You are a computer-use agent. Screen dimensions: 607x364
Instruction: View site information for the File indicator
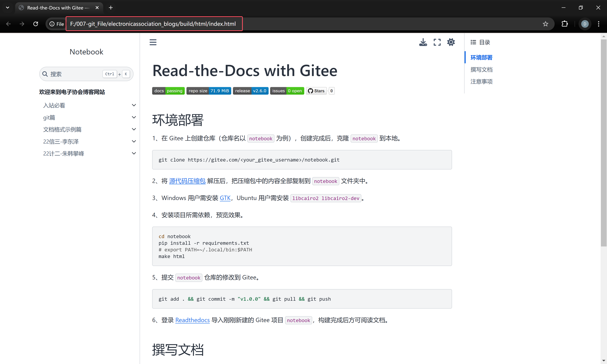pyautogui.click(x=57, y=24)
